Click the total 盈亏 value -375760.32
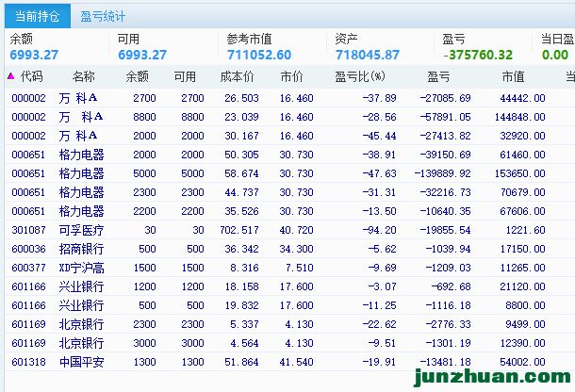 click(480, 55)
